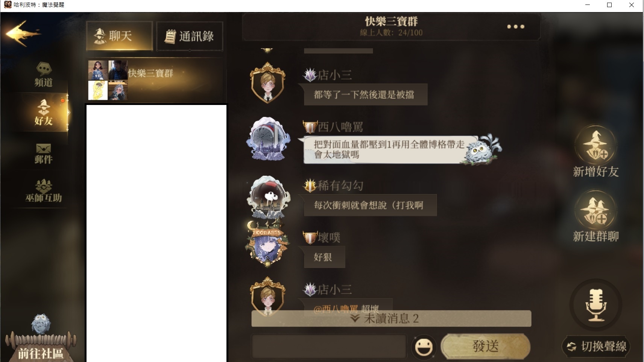Open the three-dot group options menu

(x=515, y=27)
